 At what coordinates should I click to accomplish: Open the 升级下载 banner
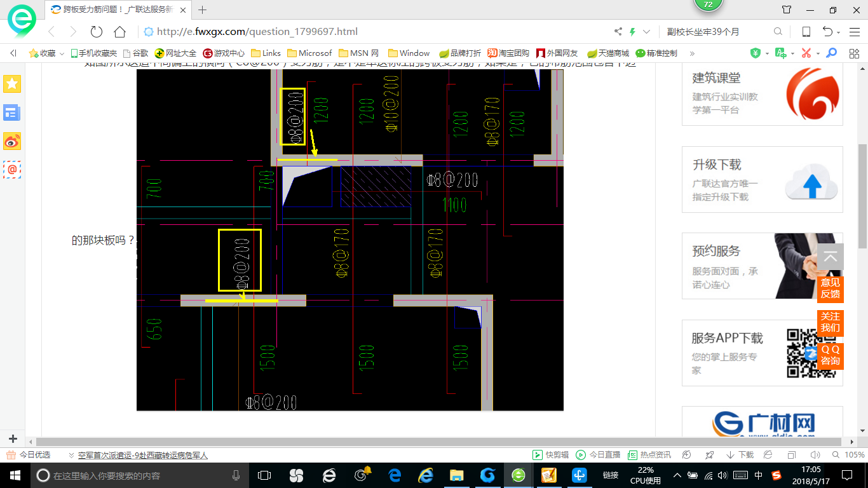[x=763, y=179]
